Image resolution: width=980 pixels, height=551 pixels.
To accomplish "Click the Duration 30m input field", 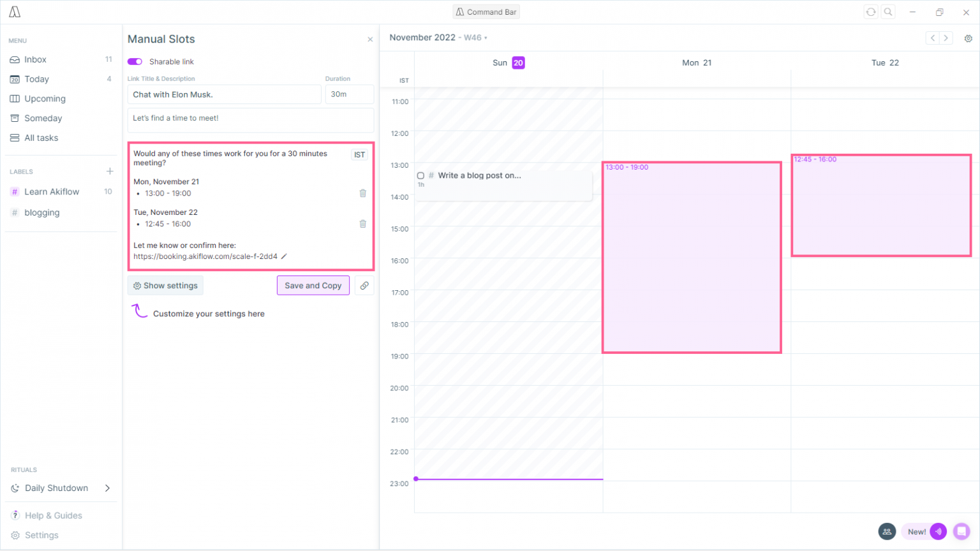I will [349, 94].
